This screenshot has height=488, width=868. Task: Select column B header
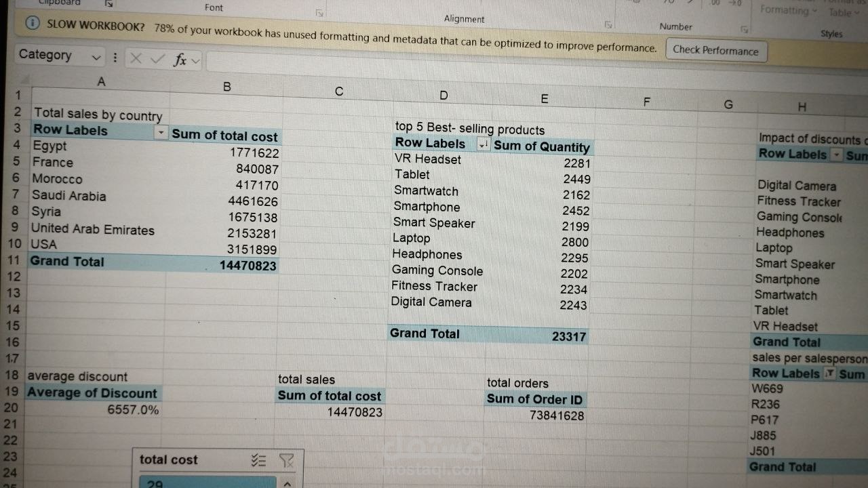(x=226, y=87)
